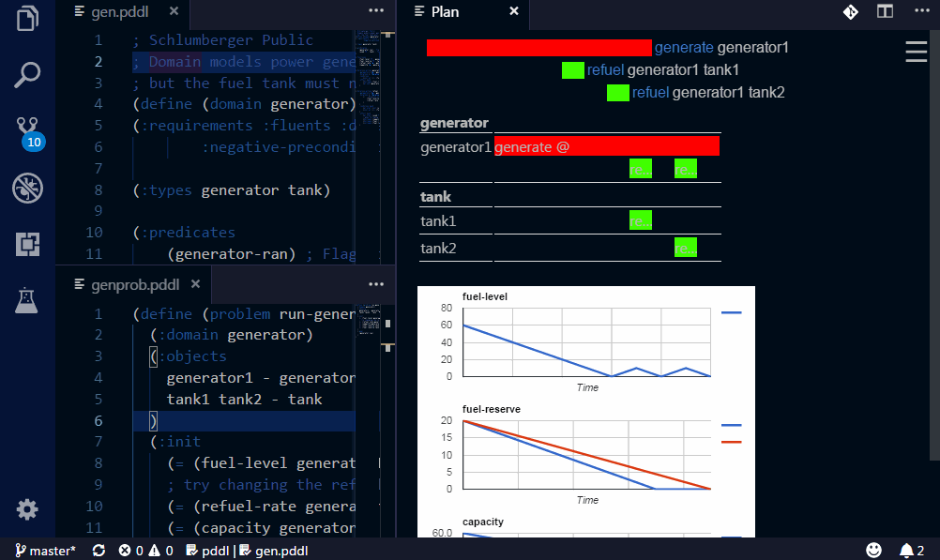Open more actions for Plan panel
Screen dimensions: 940x560
tap(922, 11)
